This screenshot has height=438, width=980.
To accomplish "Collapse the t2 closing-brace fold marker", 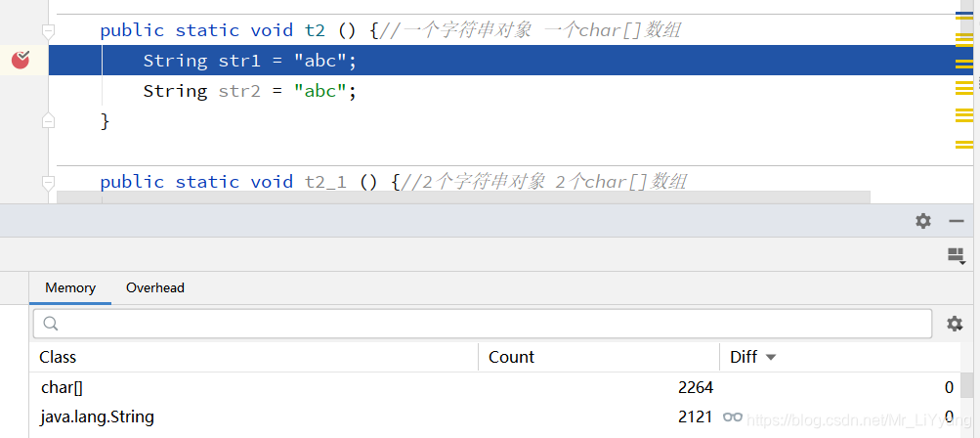I will 48,120.
